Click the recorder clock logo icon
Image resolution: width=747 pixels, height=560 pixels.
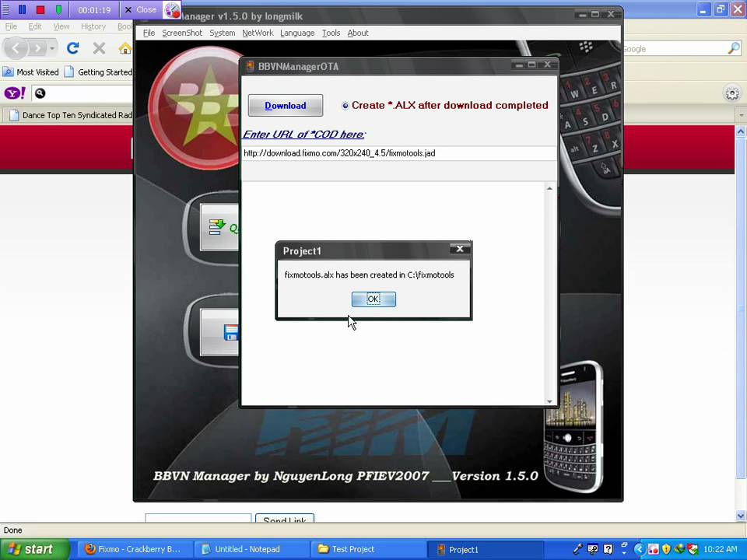(x=172, y=9)
